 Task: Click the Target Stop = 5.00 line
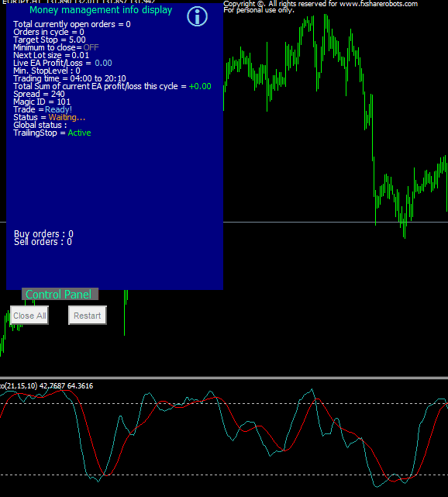50,40
